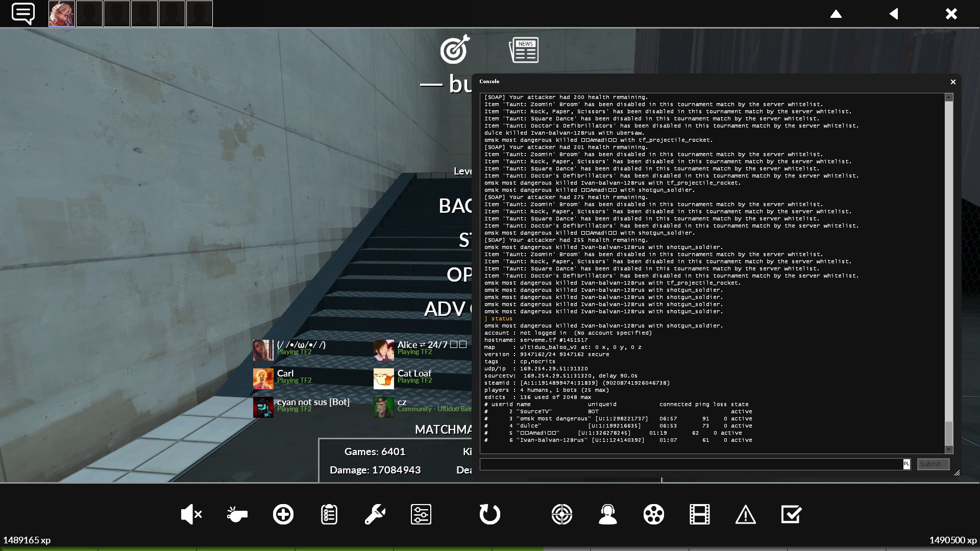Open the sliders settings icon
The height and width of the screenshot is (551, 980).
421,514
